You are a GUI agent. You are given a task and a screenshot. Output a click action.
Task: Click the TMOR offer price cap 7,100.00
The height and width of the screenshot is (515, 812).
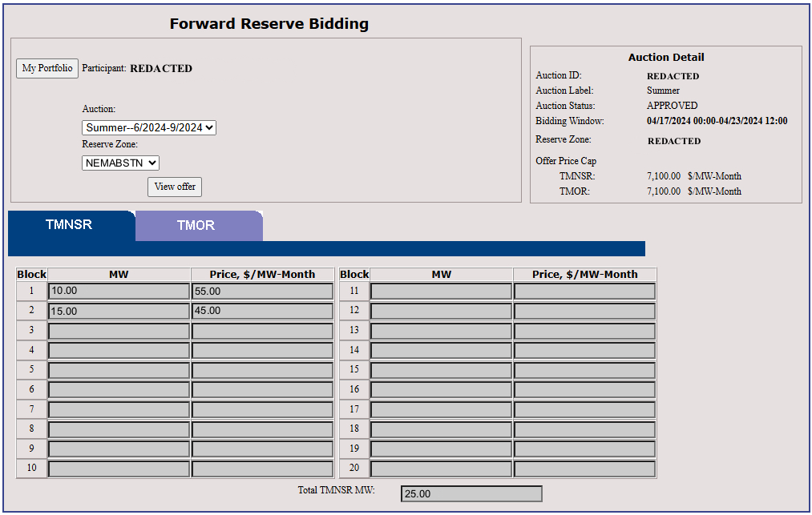pyautogui.click(x=664, y=191)
